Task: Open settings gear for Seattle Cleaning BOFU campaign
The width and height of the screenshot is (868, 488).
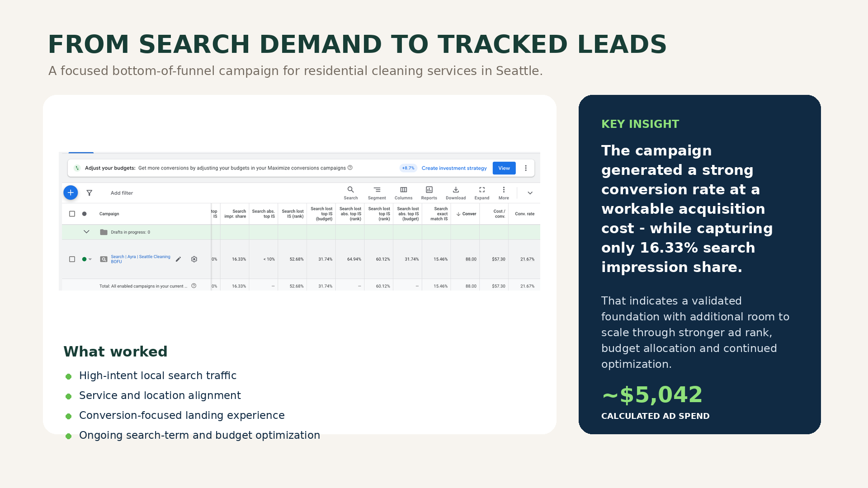Action: coord(194,259)
